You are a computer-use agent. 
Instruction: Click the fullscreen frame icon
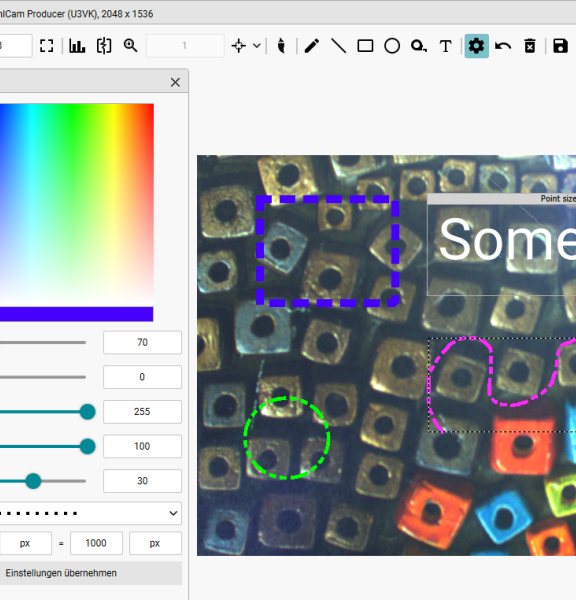47,46
